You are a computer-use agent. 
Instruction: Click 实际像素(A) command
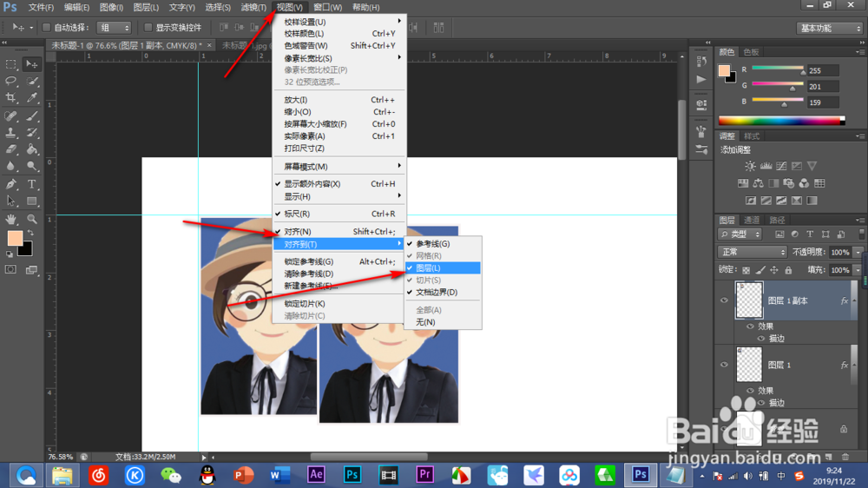coord(339,136)
